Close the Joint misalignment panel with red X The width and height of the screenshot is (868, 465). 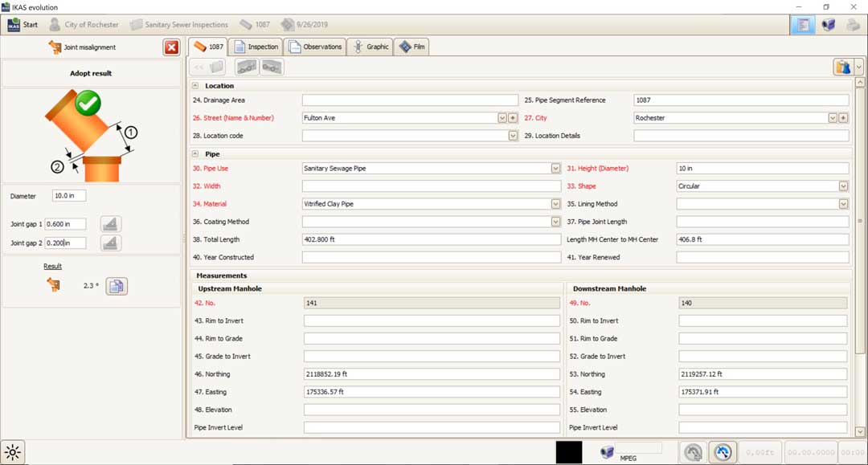click(x=172, y=47)
